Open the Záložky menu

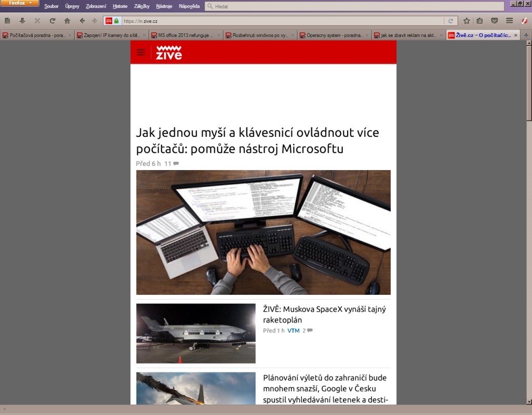click(141, 6)
